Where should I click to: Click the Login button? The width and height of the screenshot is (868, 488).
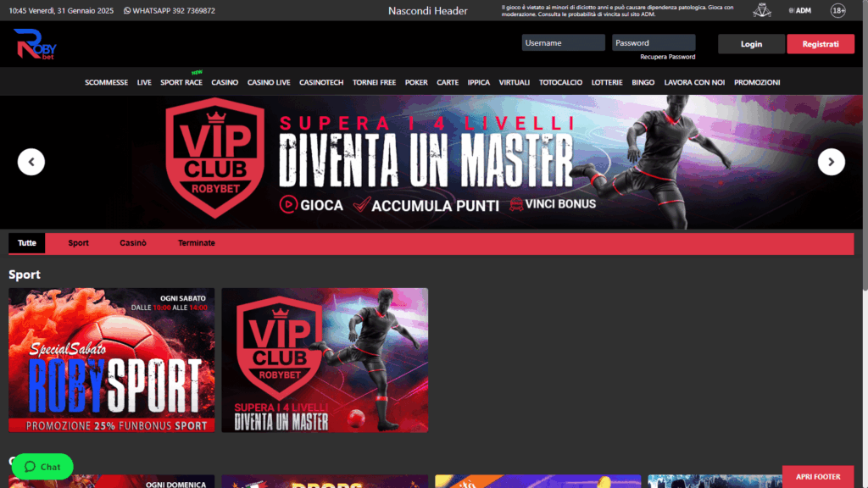click(x=751, y=44)
